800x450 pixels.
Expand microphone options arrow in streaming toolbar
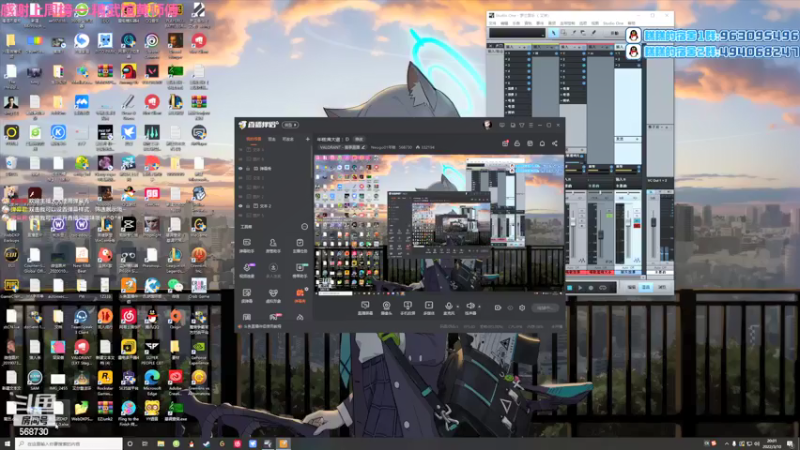coord(457,306)
